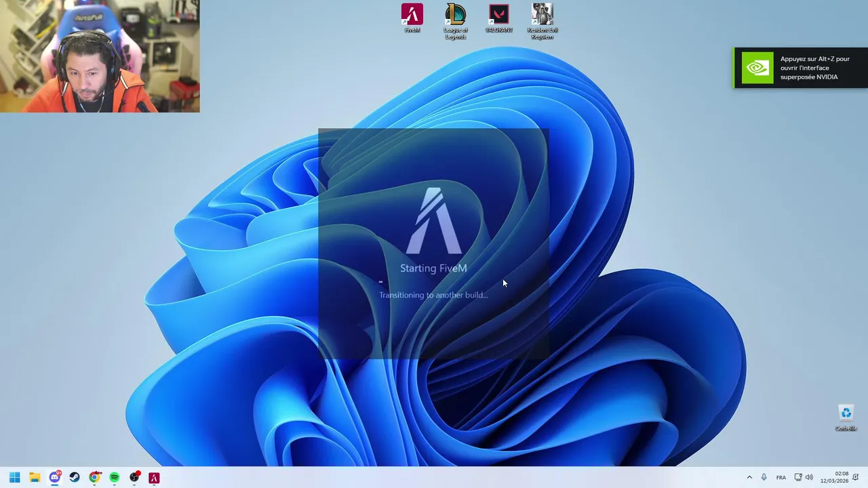The height and width of the screenshot is (488, 868).
Task: Open OBS Studio from the taskbar
Action: (134, 477)
